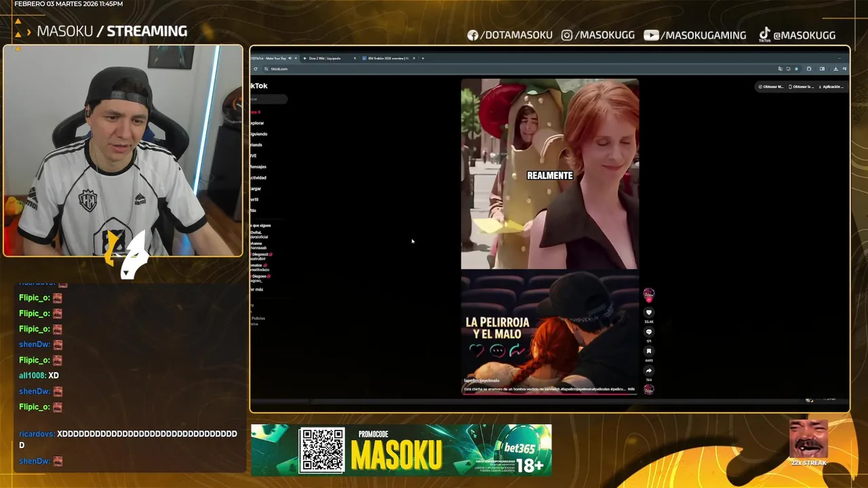Close the IEM Kraków 2026 tab
Viewport: 868px width, 488px height.
click(x=414, y=58)
